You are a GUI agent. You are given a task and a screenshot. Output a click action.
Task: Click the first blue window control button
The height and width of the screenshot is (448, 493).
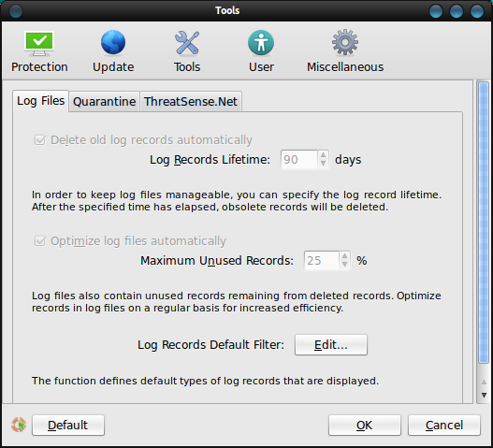pos(436,11)
